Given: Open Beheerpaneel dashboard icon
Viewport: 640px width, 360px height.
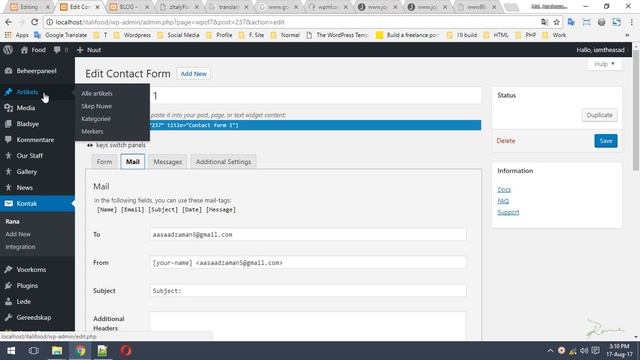Looking at the screenshot, I should click(x=8, y=71).
